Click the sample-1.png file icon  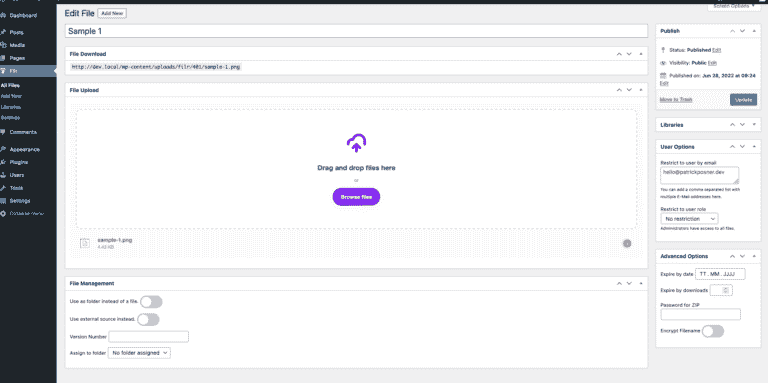pyautogui.click(x=85, y=243)
